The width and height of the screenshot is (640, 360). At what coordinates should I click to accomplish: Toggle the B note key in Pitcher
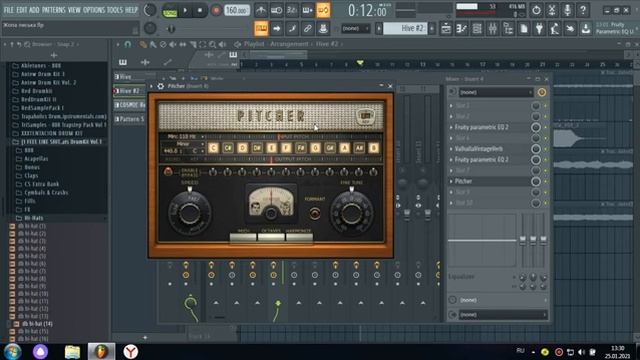tap(373, 148)
